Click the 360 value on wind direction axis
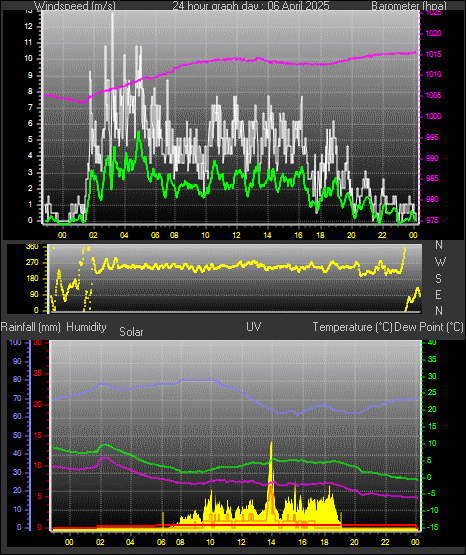This screenshot has height=555, width=466. [x=32, y=247]
